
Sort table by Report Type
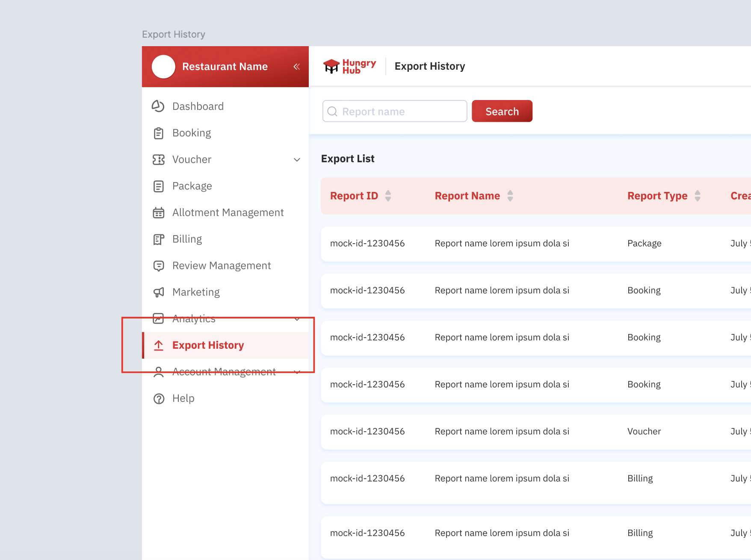tap(697, 196)
